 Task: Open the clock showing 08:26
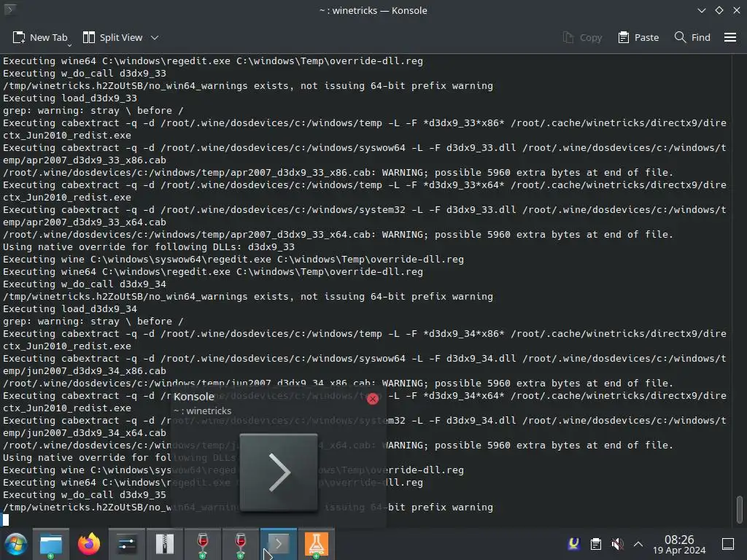[x=679, y=544]
